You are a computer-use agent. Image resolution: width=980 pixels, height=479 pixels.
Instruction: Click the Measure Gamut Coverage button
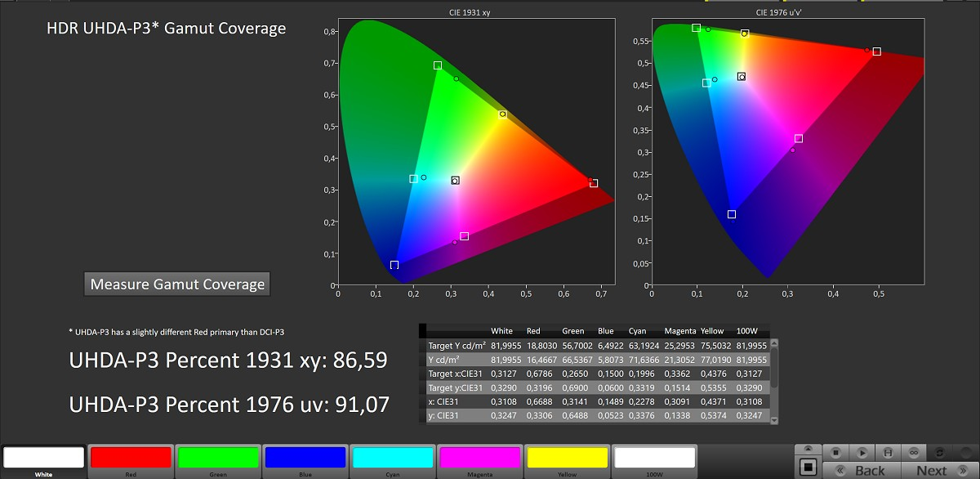tap(177, 284)
